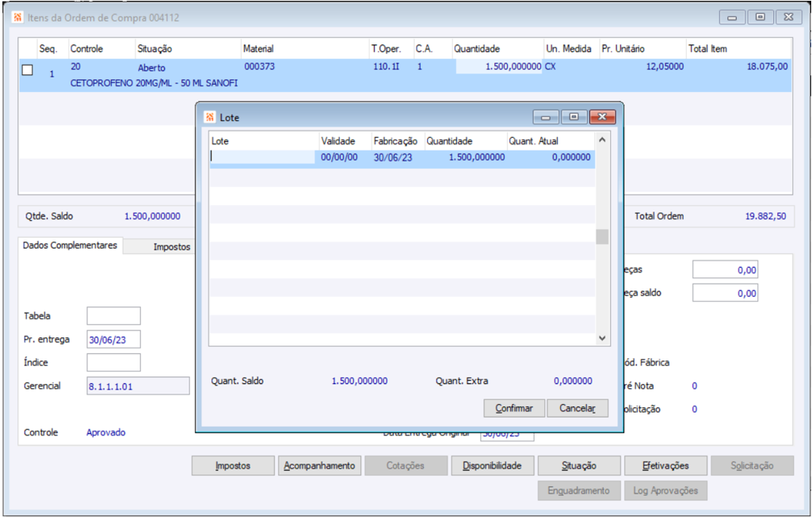The image size is (812, 518).
Task: Click the Lote column header
Action: coord(264,141)
